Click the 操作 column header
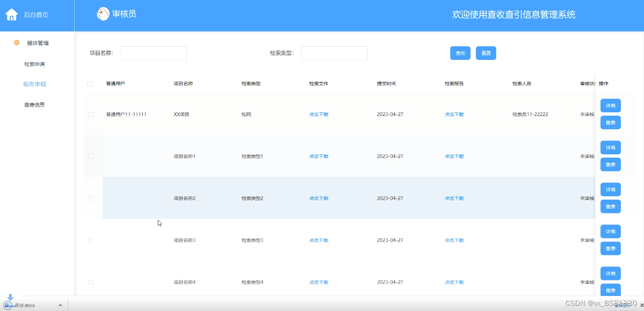Screen dimensions: 644x311 pos(603,84)
